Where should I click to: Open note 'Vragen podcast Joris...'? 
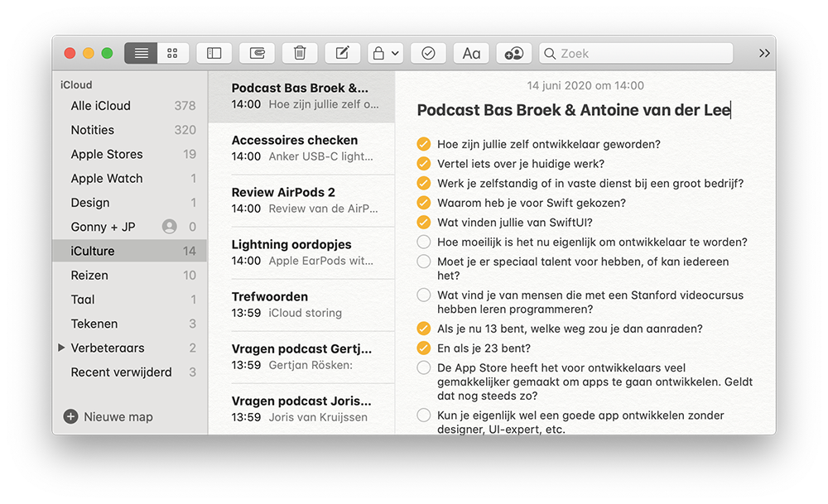(x=301, y=409)
